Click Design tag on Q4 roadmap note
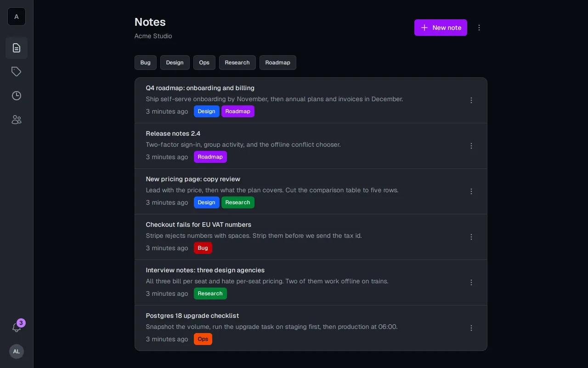Image resolution: width=588 pixels, height=368 pixels. click(207, 111)
